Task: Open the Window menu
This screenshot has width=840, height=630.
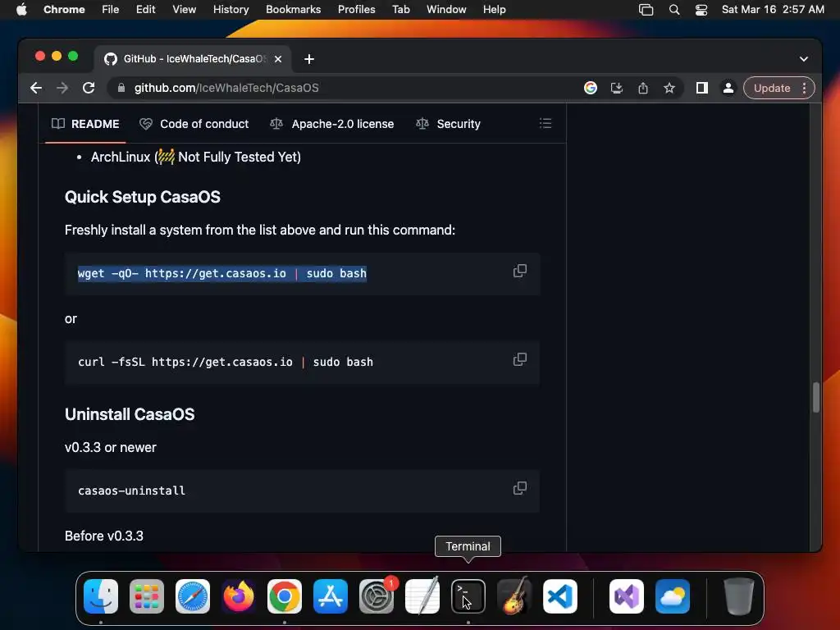Action: click(446, 10)
